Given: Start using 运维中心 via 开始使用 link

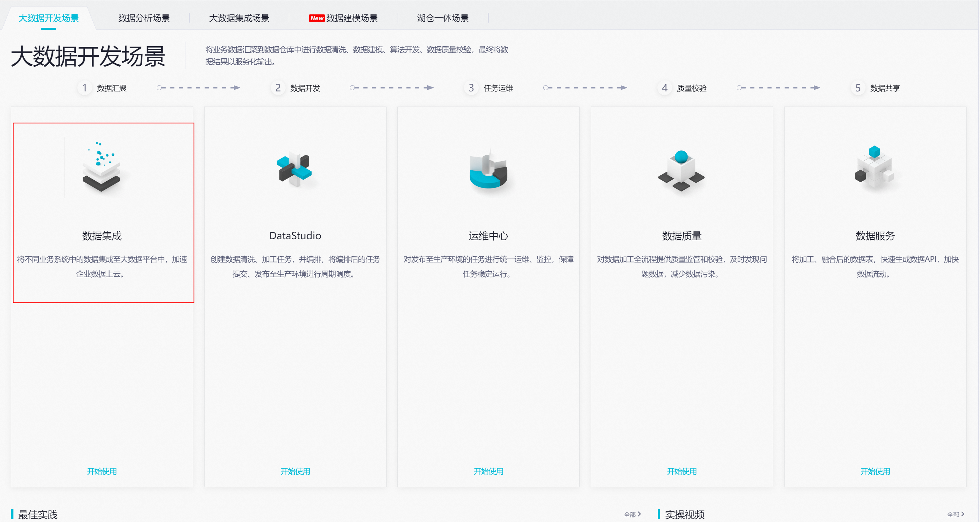Looking at the screenshot, I should 488,471.
